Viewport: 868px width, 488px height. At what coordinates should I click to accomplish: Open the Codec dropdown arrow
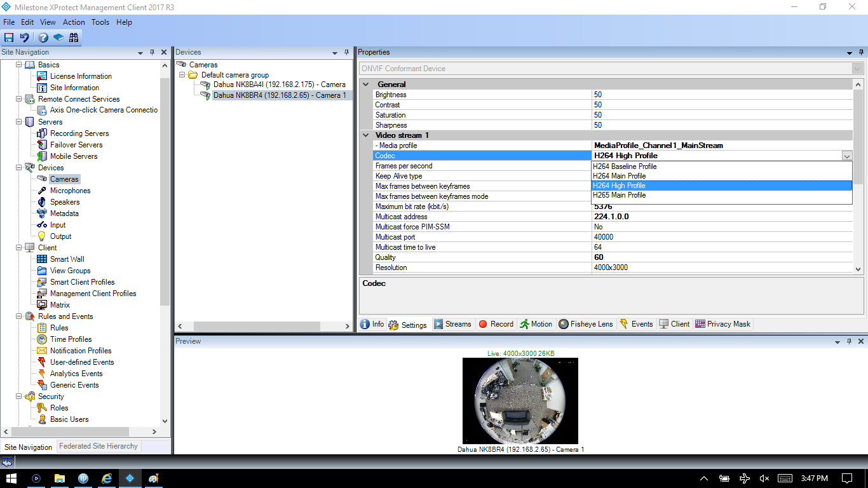click(846, 156)
